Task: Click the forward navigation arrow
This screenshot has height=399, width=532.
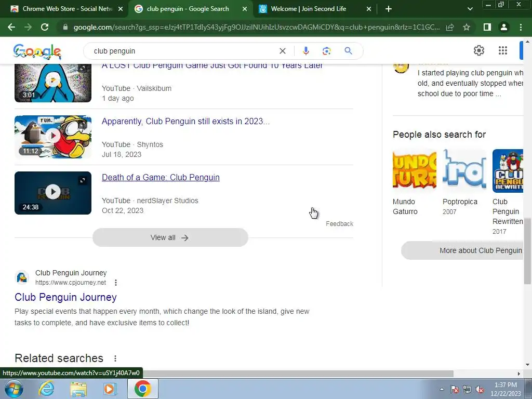Action: pos(28,27)
